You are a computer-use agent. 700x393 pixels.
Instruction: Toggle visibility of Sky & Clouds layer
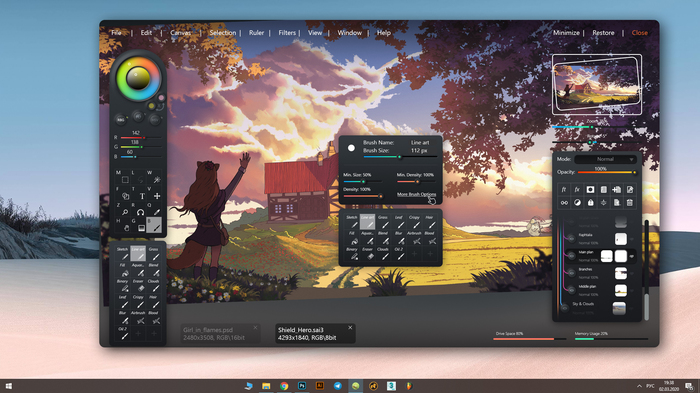point(565,308)
